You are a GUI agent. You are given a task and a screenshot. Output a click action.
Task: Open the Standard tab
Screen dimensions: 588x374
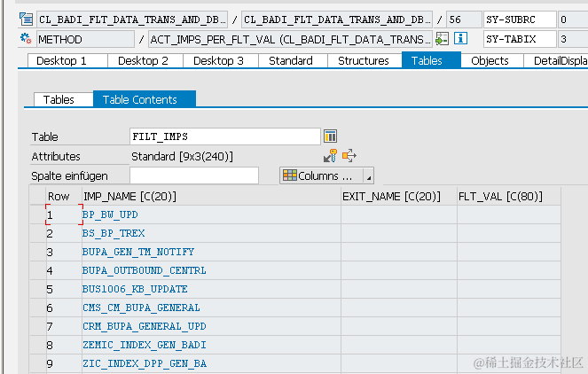tap(291, 61)
